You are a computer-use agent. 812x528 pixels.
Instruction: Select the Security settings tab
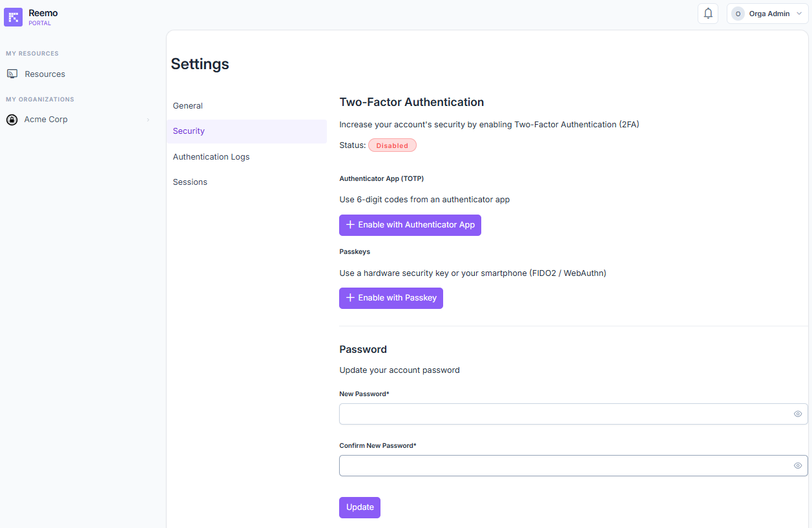coord(246,131)
